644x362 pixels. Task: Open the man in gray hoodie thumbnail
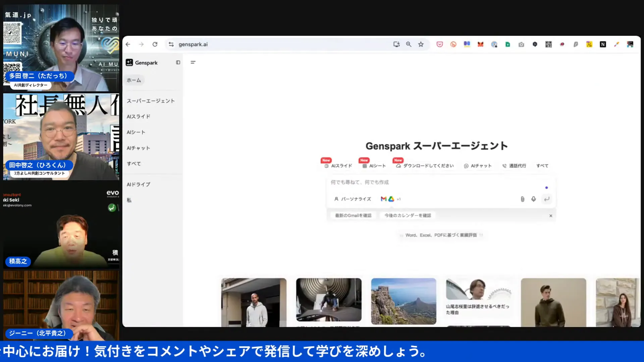[254, 302]
